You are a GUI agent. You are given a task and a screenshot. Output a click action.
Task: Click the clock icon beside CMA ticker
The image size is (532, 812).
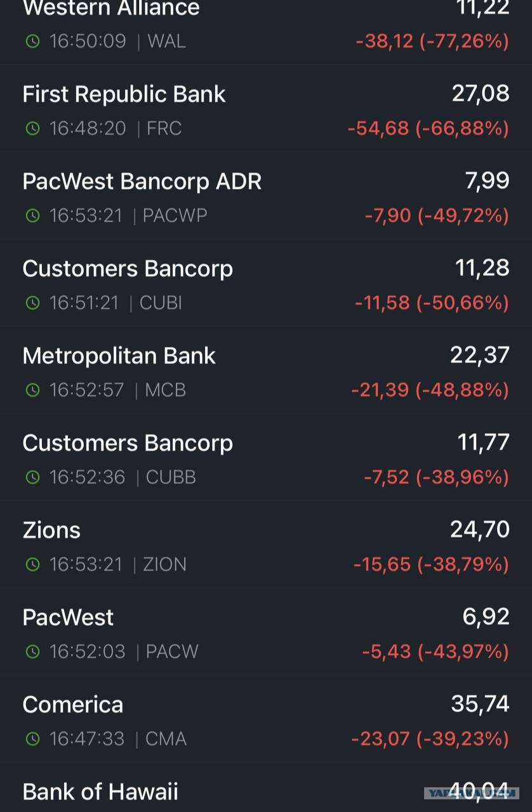tap(32, 739)
